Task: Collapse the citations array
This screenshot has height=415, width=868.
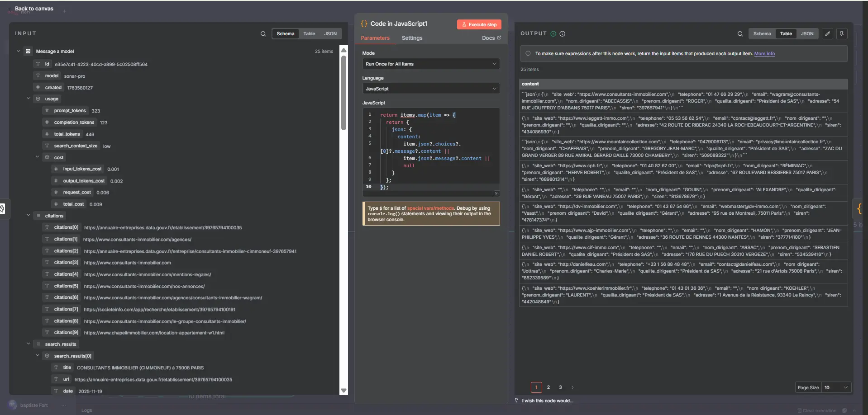Action: (28, 215)
